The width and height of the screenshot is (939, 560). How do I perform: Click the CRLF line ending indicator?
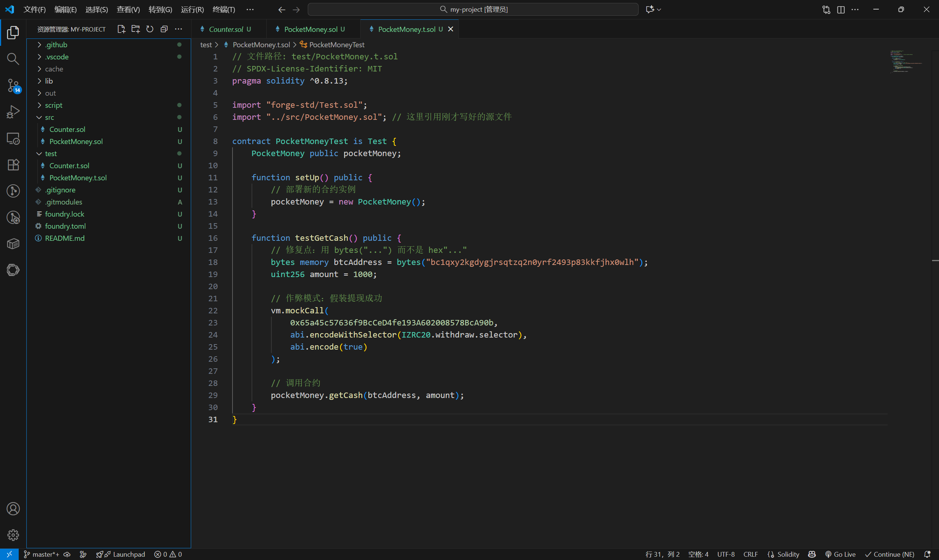[x=750, y=554]
